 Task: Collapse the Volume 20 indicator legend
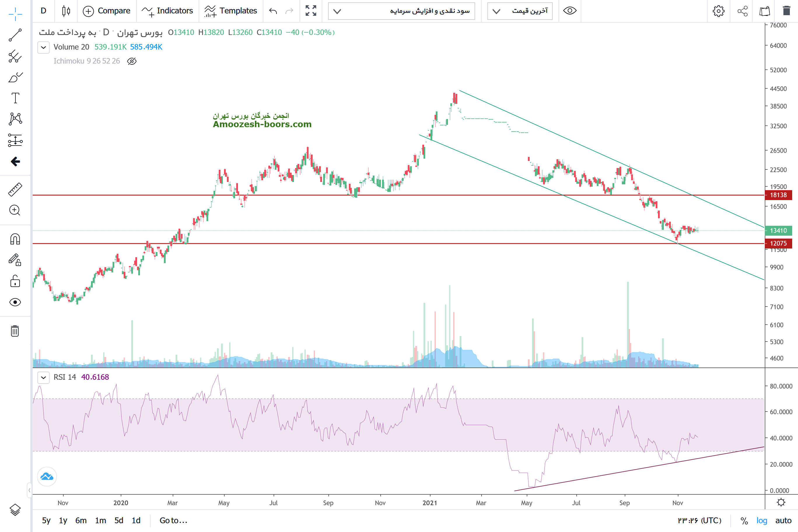click(43, 47)
